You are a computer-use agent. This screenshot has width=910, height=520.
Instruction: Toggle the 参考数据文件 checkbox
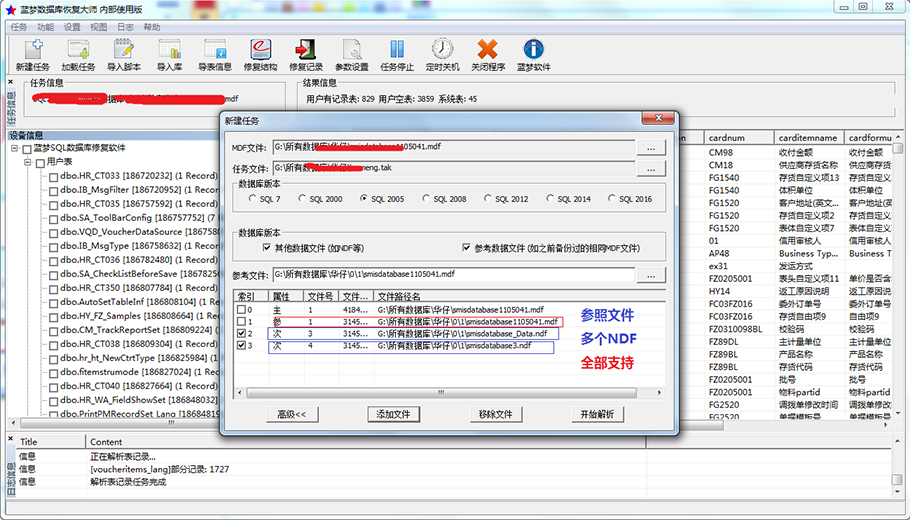(466, 248)
